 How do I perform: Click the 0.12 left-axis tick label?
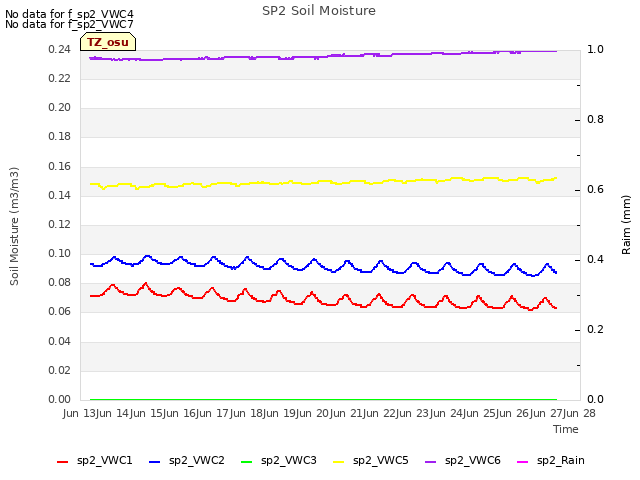[x=60, y=224]
